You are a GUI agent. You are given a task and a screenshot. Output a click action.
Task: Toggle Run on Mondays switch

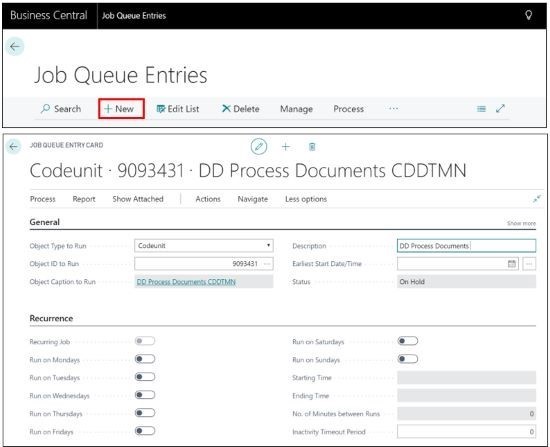point(145,359)
